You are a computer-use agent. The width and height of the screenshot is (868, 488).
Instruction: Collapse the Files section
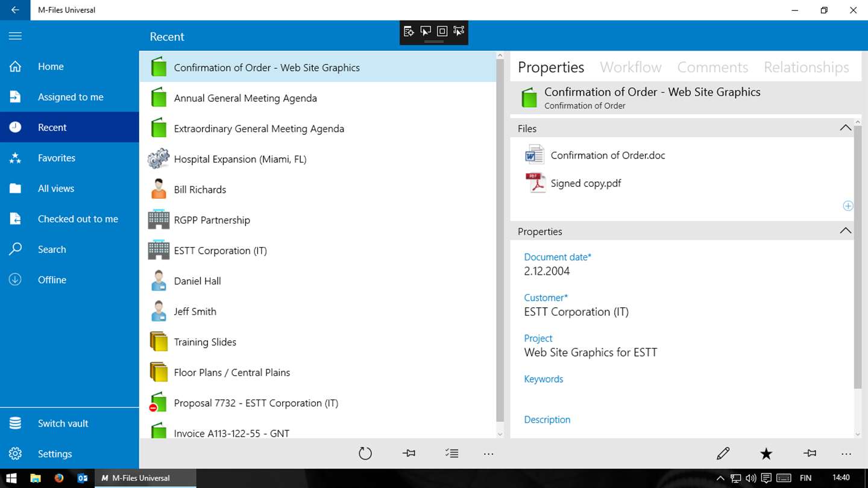click(845, 128)
